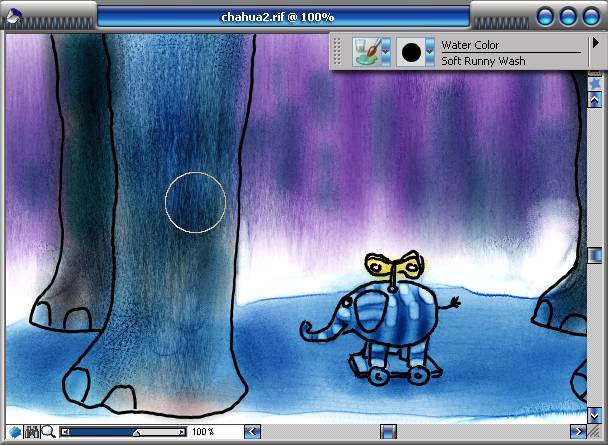
Task: Click the first blue orb window button
Action: [546, 17]
